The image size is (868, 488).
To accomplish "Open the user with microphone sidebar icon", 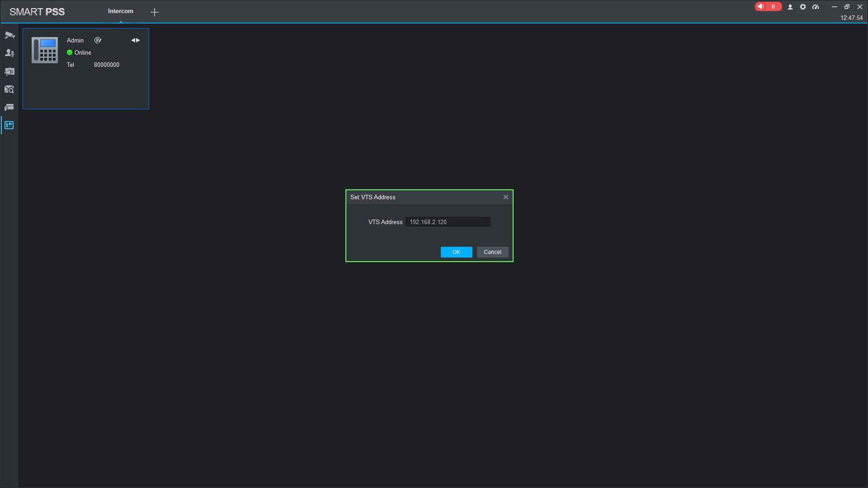I will pyautogui.click(x=9, y=53).
